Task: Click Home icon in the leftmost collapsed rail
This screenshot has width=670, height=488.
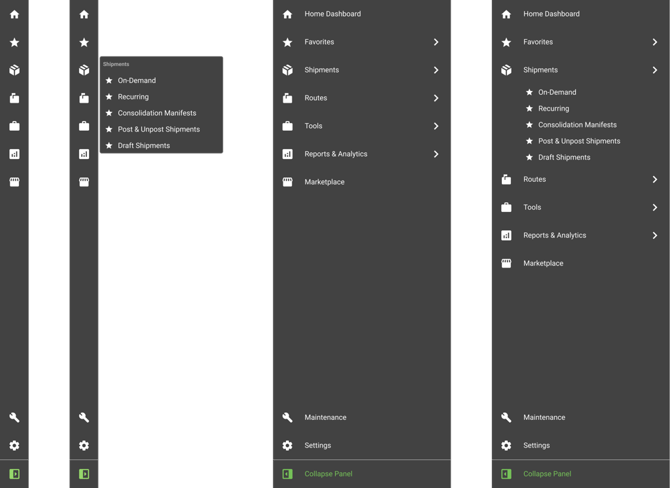Action: [14, 14]
